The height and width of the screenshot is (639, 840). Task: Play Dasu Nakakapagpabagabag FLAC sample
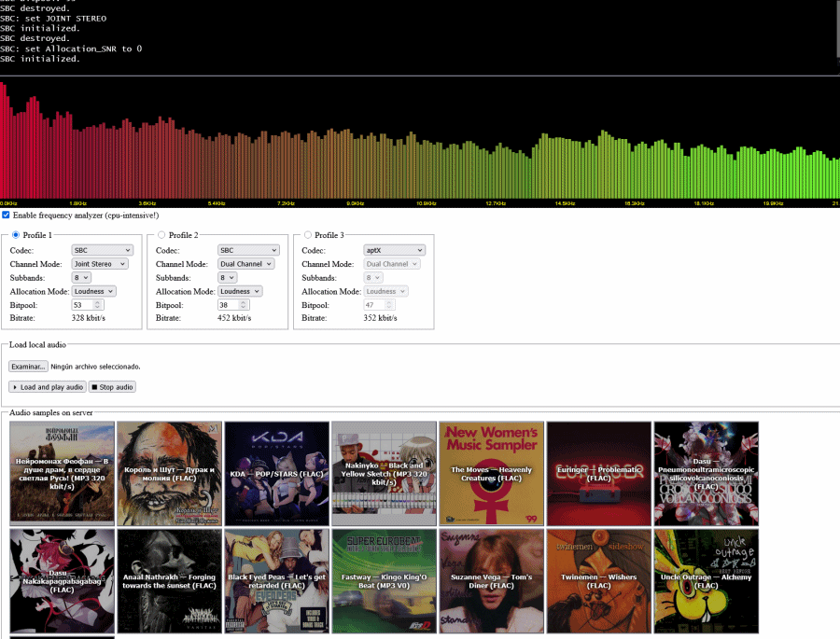[63, 581]
